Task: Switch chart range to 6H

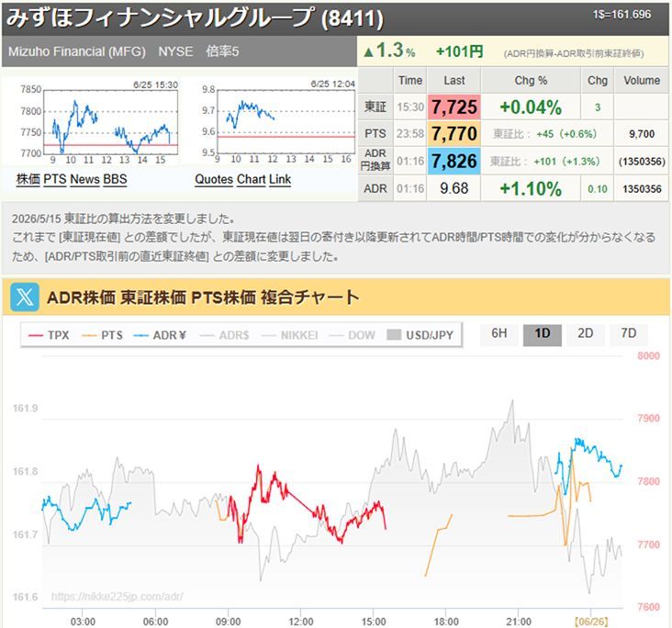Action: (498, 333)
